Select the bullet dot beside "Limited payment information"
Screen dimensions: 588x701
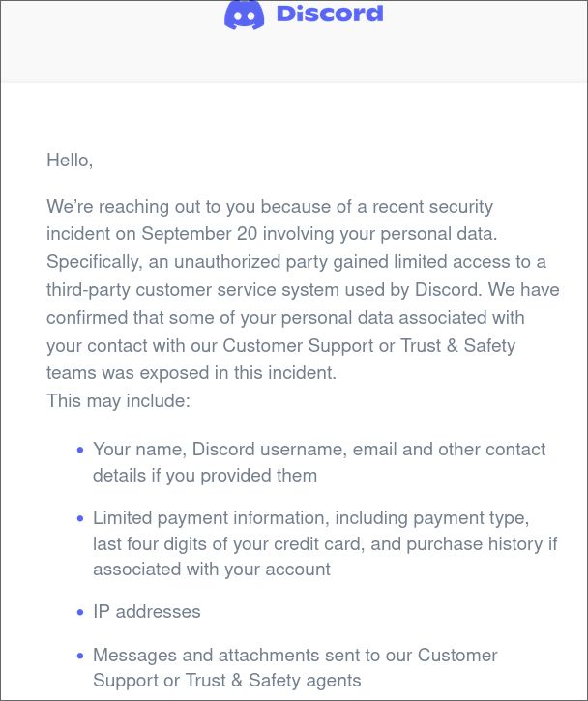[x=80, y=518]
